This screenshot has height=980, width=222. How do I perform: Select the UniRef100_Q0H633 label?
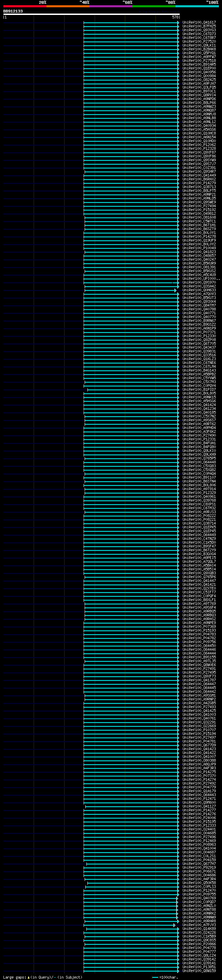click(199, 290)
